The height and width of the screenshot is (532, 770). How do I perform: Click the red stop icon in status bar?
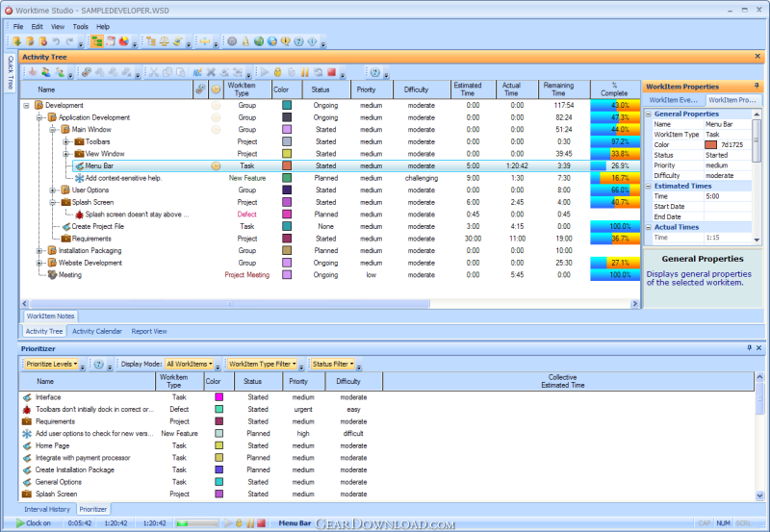point(261,523)
